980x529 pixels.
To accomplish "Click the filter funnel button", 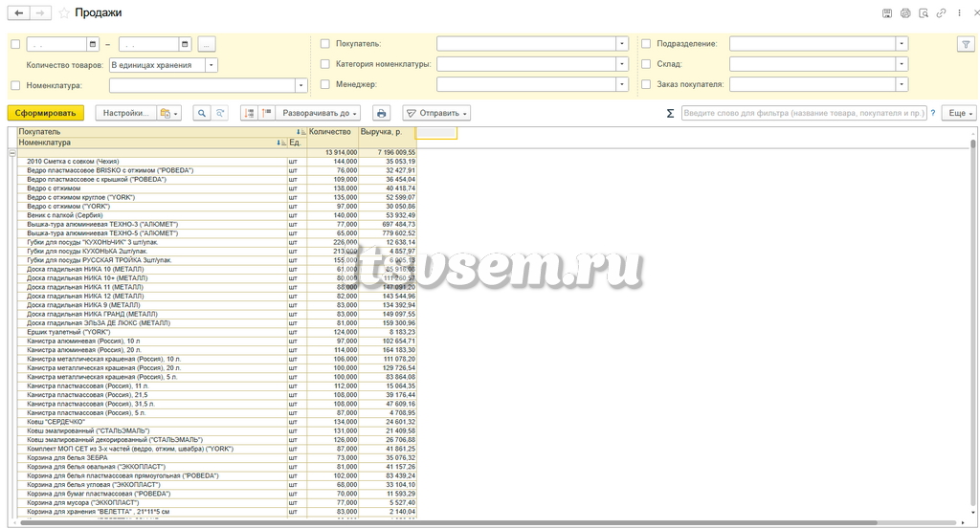I will pos(966,44).
